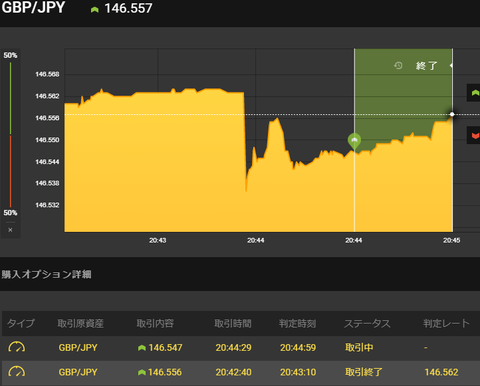Click the green arrow next to 146.557
Image resolution: width=480 pixels, height=386 pixels.
click(x=95, y=10)
